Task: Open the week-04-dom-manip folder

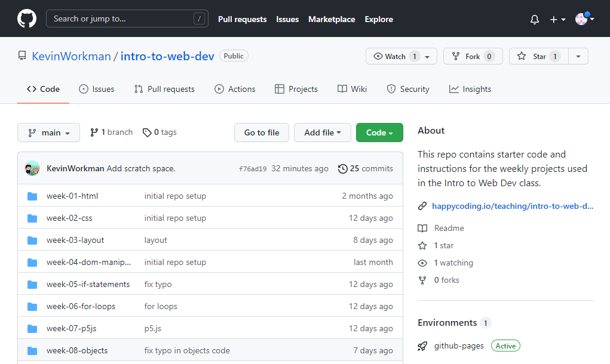Action: tap(88, 262)
